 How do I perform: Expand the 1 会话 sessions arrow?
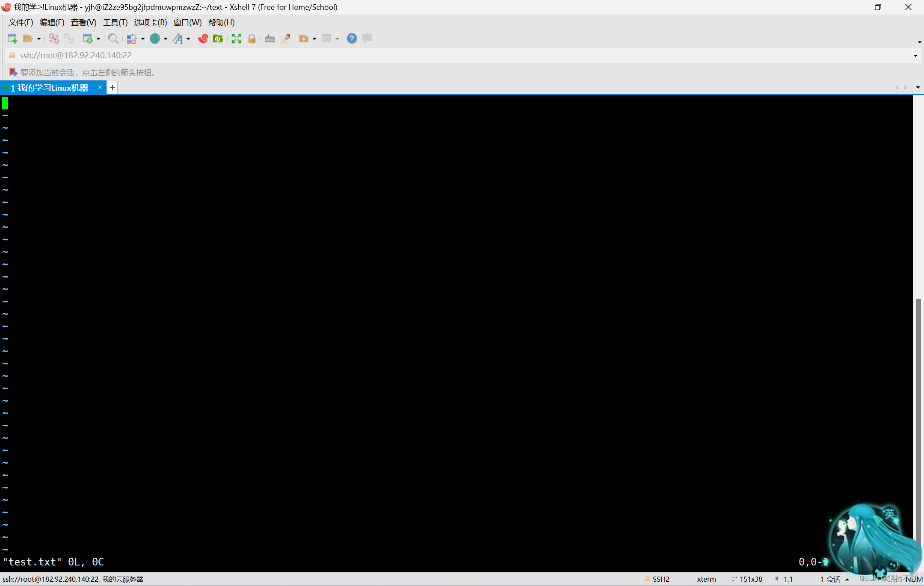tap(847, 580)
